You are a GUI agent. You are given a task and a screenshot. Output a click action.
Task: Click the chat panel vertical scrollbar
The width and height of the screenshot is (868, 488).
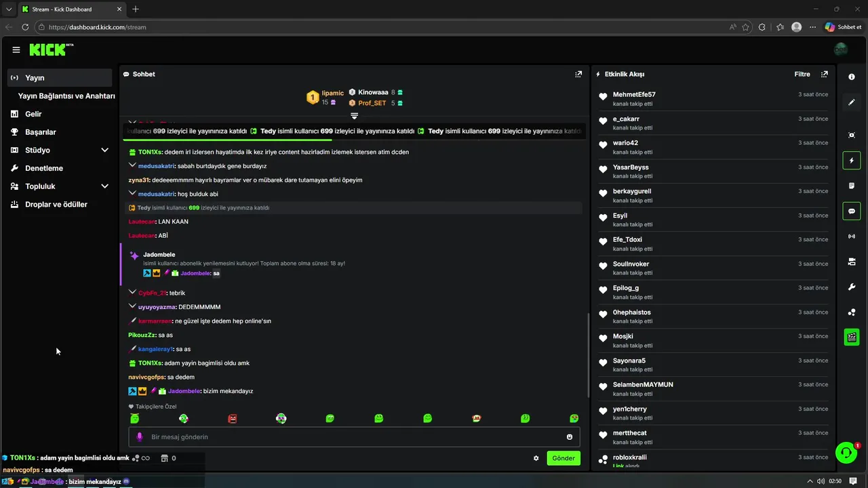tap(588, 355)
